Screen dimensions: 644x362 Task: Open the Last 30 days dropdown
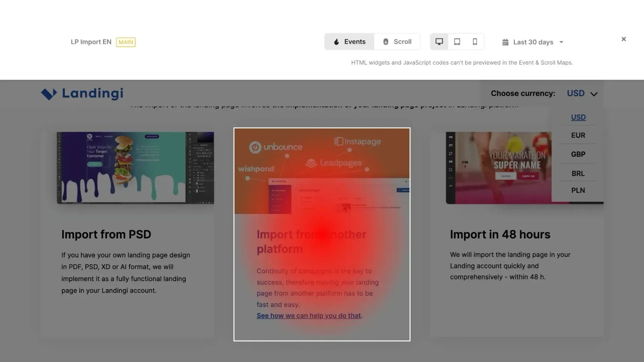coord(533,42)
